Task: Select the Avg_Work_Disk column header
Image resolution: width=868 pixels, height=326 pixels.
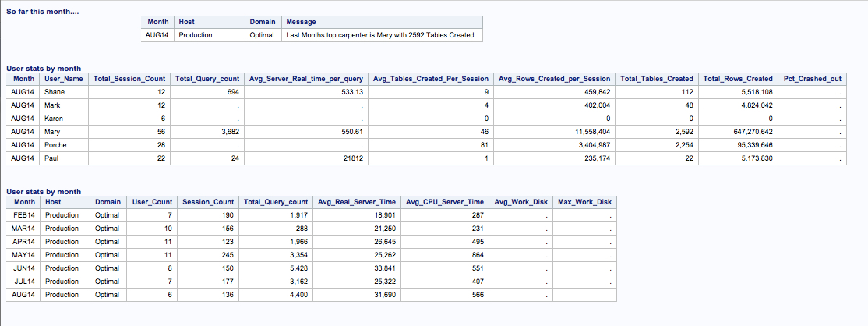Action: 521,202
